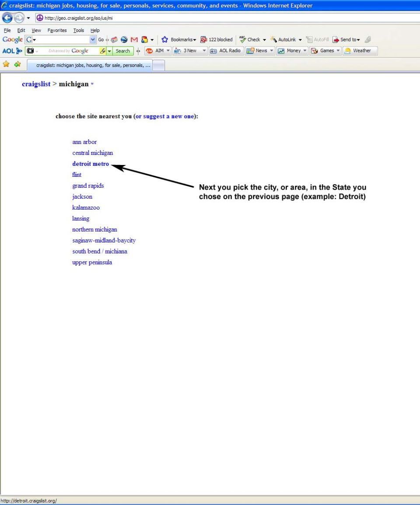
Task: Click the AOL Enhanced by Google search field
Action: [68, 51]
